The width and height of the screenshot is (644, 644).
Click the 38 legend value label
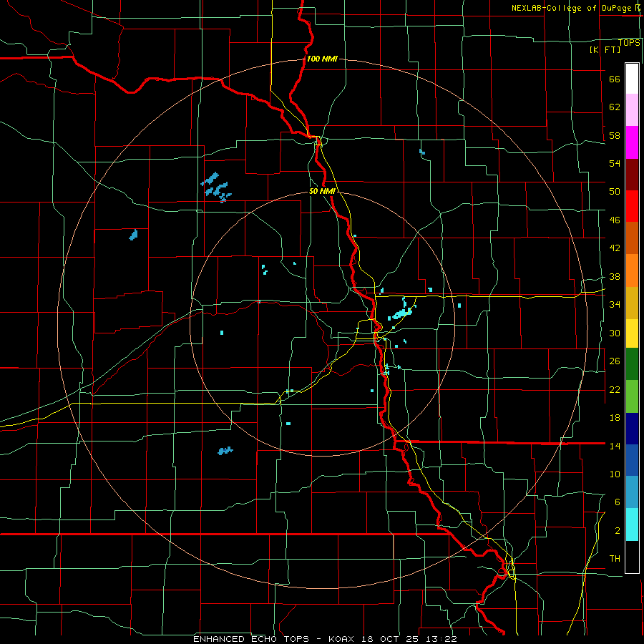615,276
